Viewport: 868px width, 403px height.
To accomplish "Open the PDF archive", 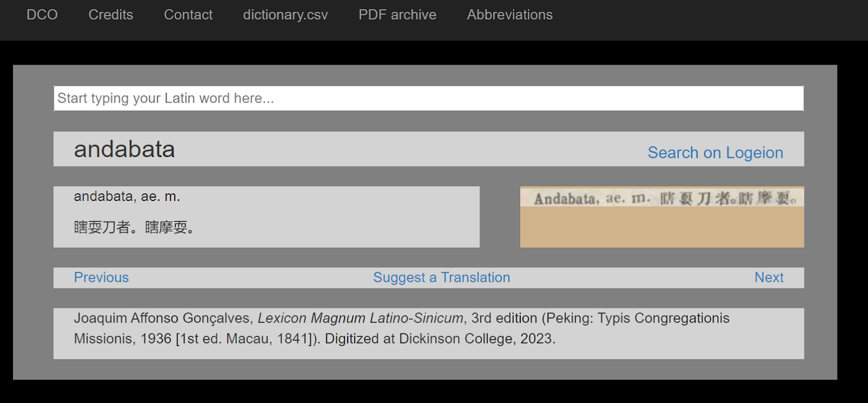I will 397,15.
